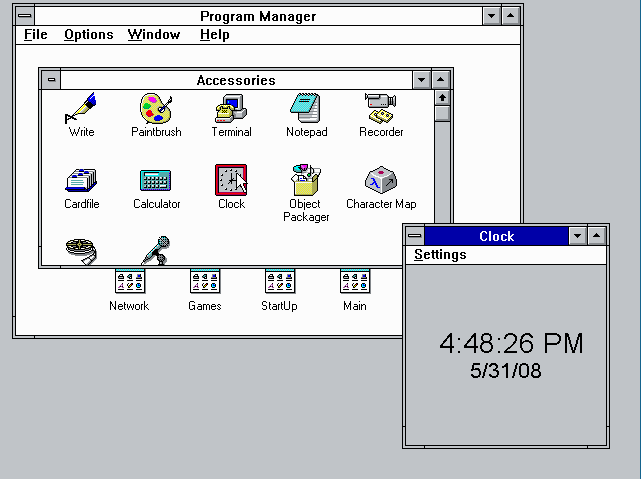This screenshot has width=641, height=479.
Task: Click the Clock window title bar
Action: (496, 236)
